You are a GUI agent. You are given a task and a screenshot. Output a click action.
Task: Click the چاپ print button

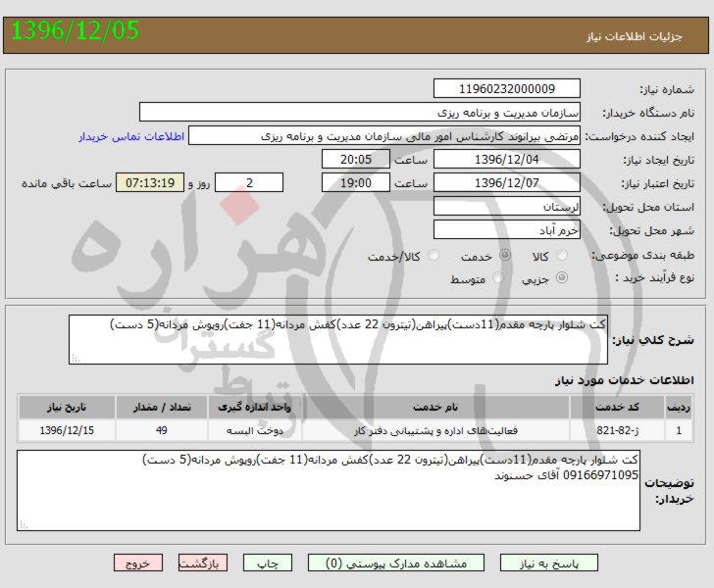[x=268, y=563]
